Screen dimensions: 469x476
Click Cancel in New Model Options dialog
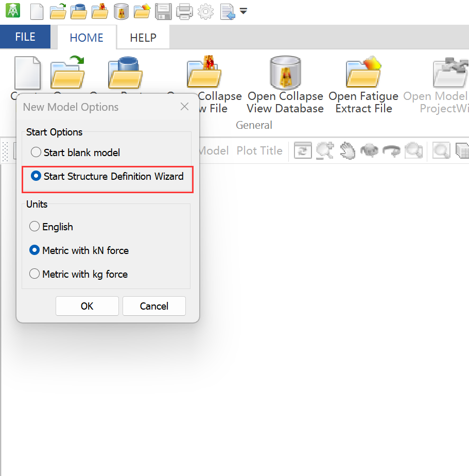pyautogui.click(x=154, y=306)
